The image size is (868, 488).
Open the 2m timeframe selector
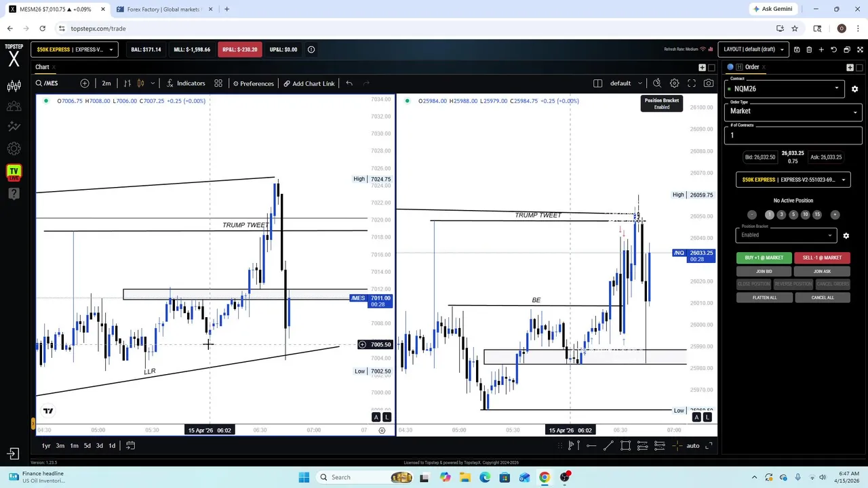click(106, 83)
